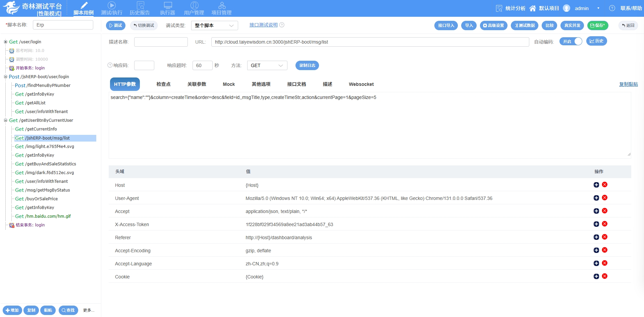Screen dimensions: 644x317
Task: Click the home icon beside 默认项目
Action: coord(533,8)
